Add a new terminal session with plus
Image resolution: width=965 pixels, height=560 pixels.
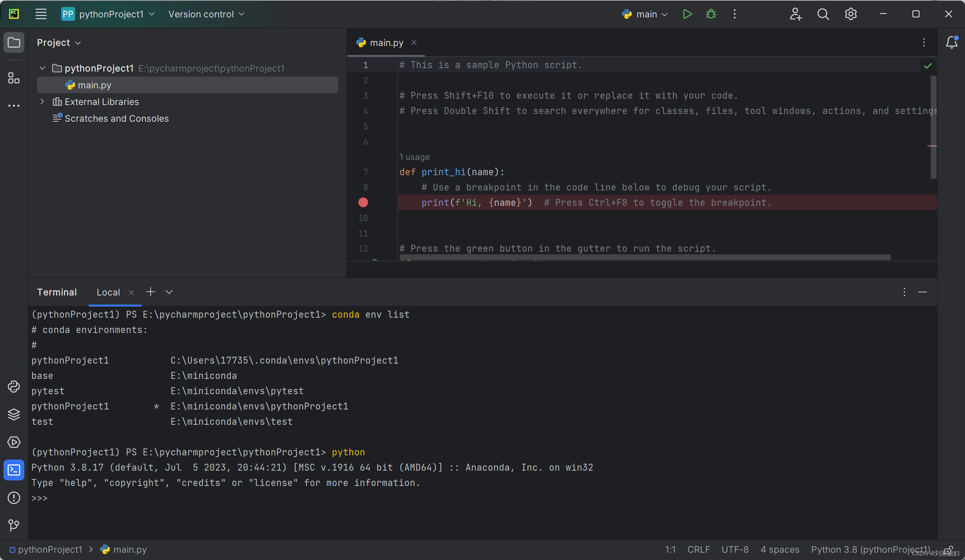tap(151, 292)
